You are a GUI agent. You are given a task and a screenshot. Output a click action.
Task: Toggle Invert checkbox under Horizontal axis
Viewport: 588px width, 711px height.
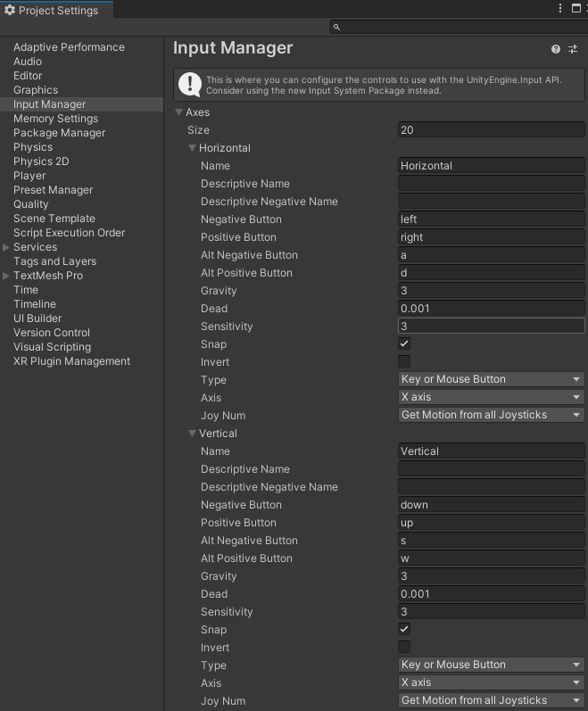pyautogui.click(x=404, y=361)
